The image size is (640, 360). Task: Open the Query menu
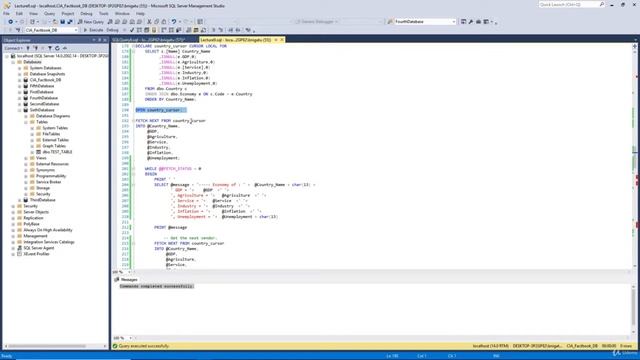click(49, 13)
